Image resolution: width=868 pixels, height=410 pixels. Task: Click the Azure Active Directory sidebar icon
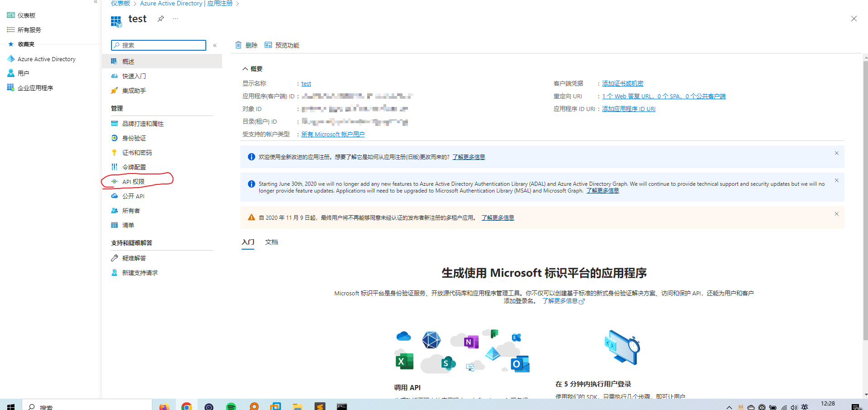[x=11, y=58]
